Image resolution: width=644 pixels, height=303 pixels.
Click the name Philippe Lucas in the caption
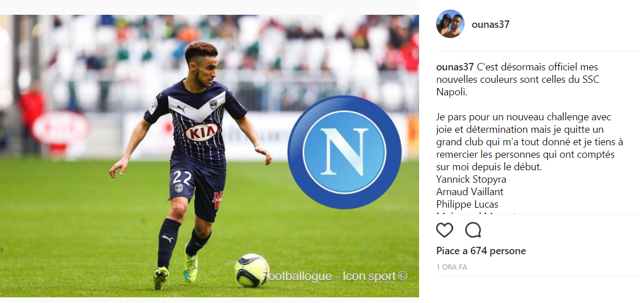(x=467, y=204)
